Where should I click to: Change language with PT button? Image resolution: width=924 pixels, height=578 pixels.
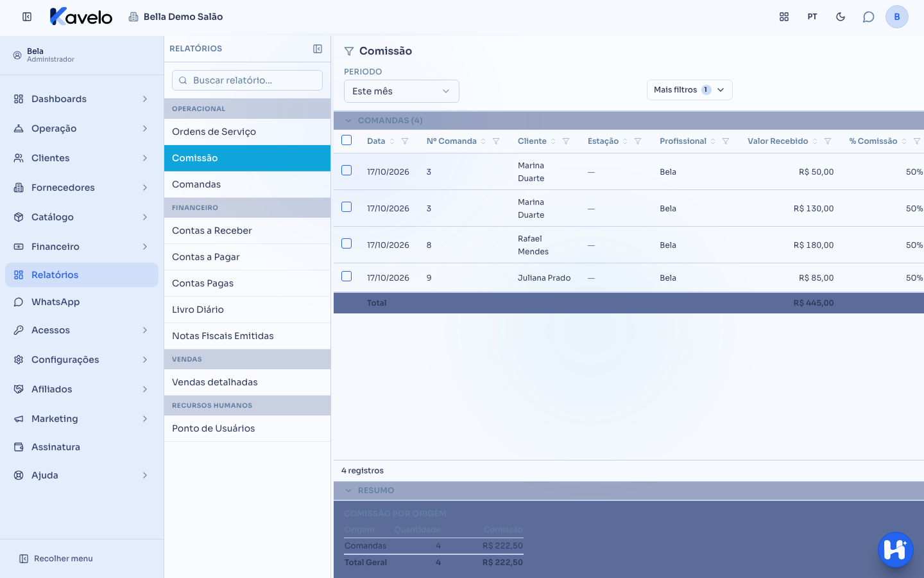pos(812,17)
